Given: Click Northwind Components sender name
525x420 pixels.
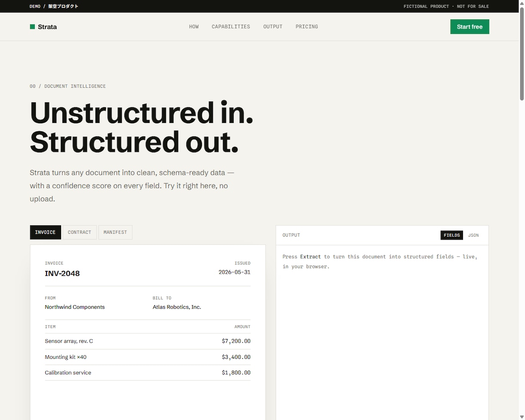Looking at the screenshot, I should pyautogui.click(x=75, y=307).
